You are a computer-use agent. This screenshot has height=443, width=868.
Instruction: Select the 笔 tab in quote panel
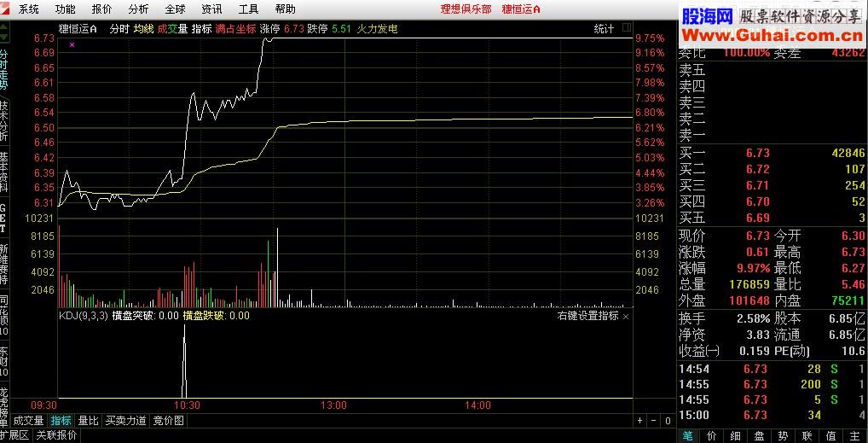pos(687,436)
